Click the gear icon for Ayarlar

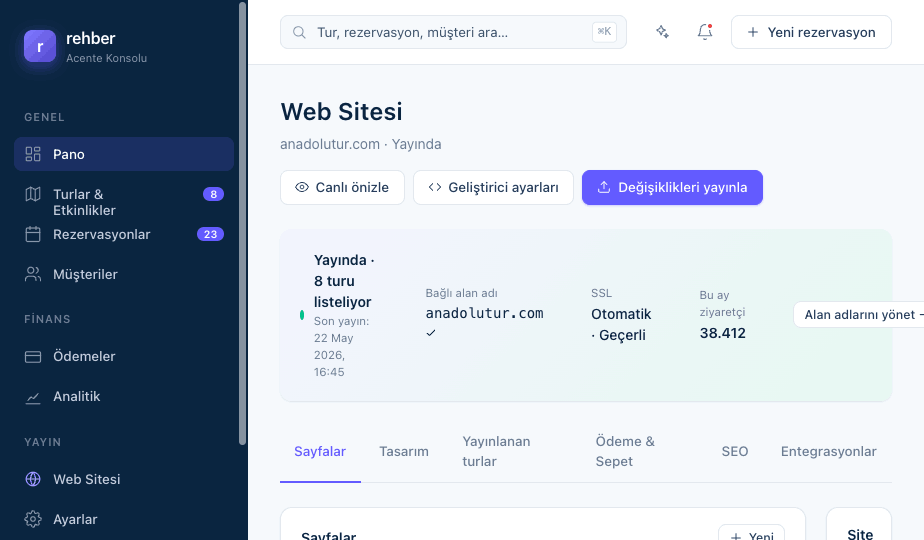pyautogui.click(x=33, y=519)
